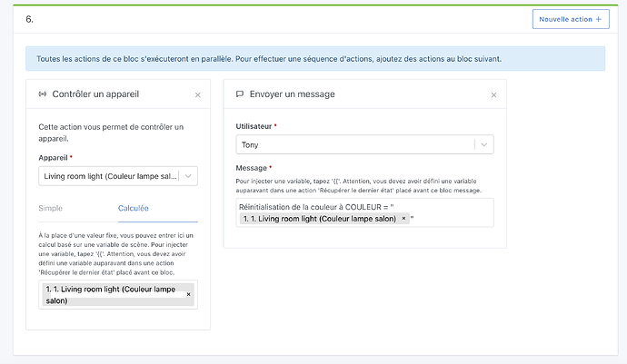Expand the Utilisateur dropdown chevron
This screenshot has height=364, width=627.
click(x=483, y=144)
